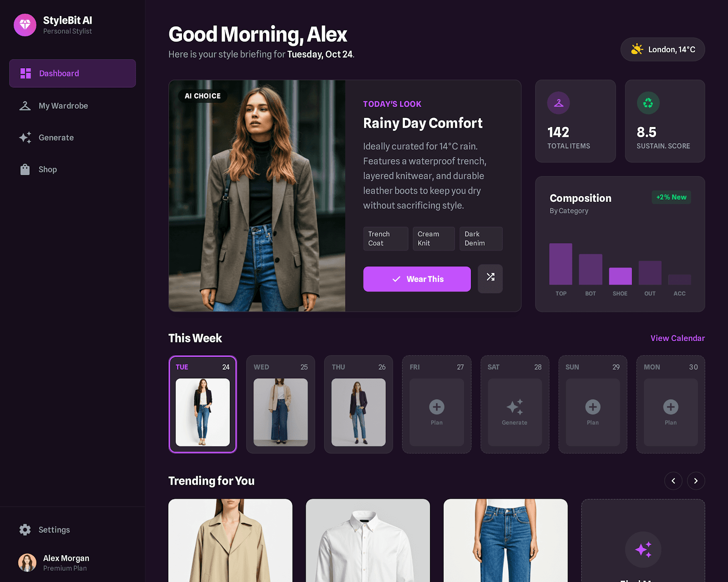The height and width of the screenshot is (582, 728).
Task: Click the plus icon on Friday 27
Action: [x=437, y=407]
